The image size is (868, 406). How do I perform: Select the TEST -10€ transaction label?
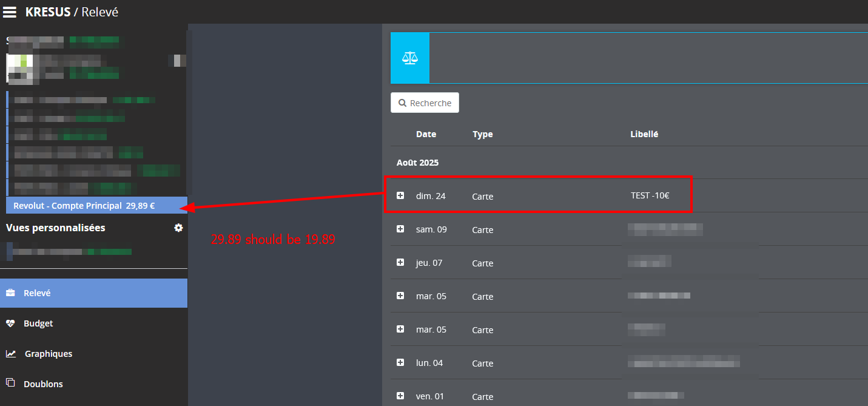click(x=650, y=195)
